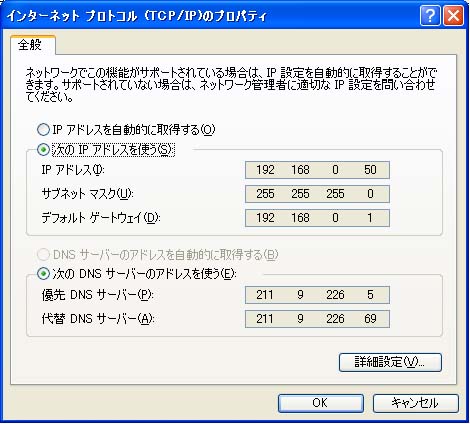This screenshot has width=470, height=424.
Task: Click the キャンセル button
Action: 415,403
